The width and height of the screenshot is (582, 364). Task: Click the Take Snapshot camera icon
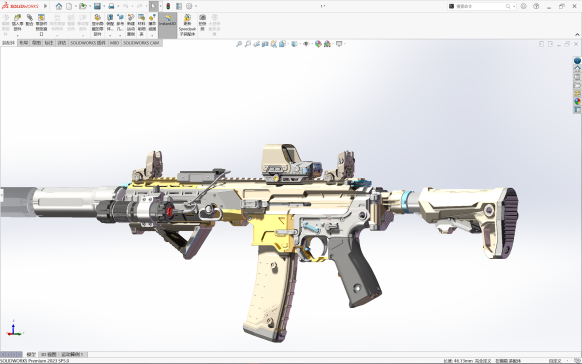pos(202,17)
